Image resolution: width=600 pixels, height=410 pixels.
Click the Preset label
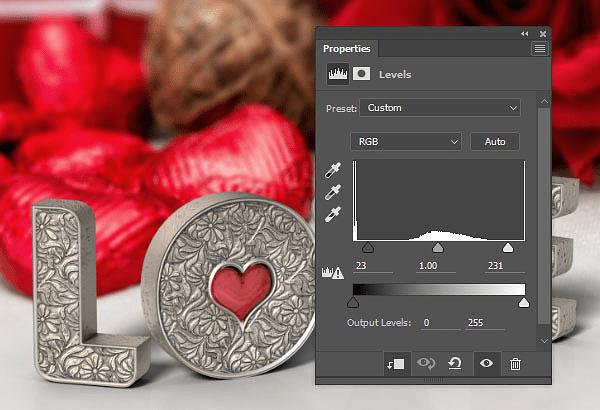pos(341,109)
